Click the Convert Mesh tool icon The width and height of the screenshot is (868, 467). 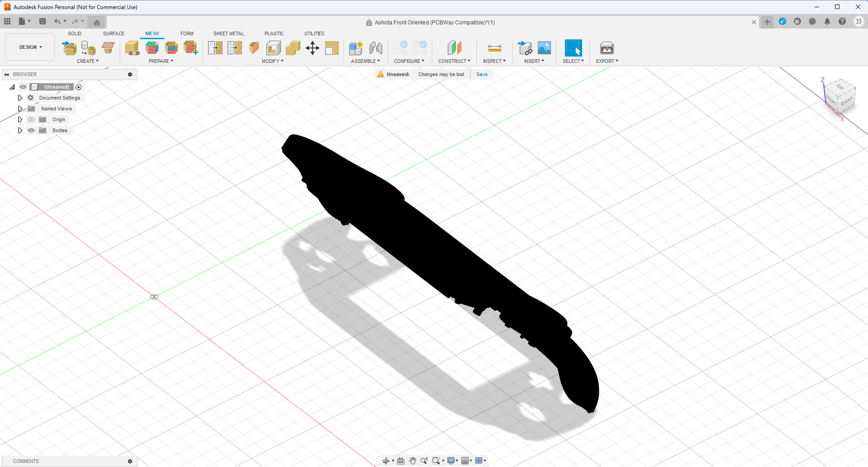pos(332,48)
